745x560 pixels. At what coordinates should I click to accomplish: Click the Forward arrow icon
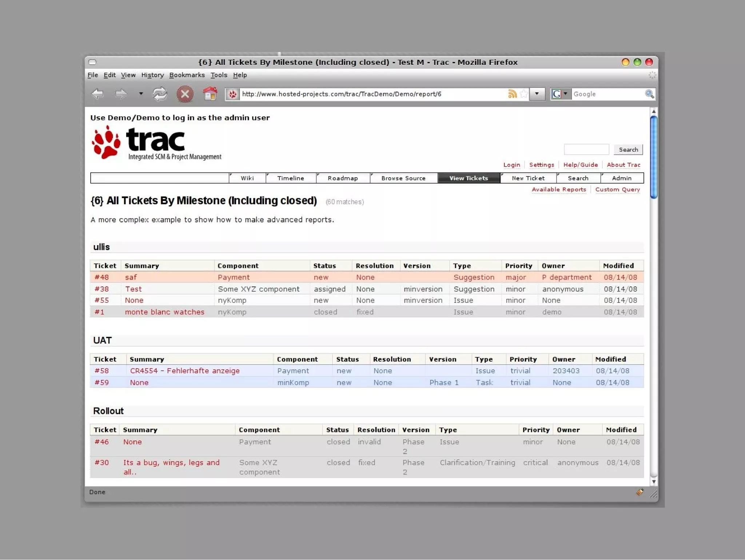click(121, 94)
